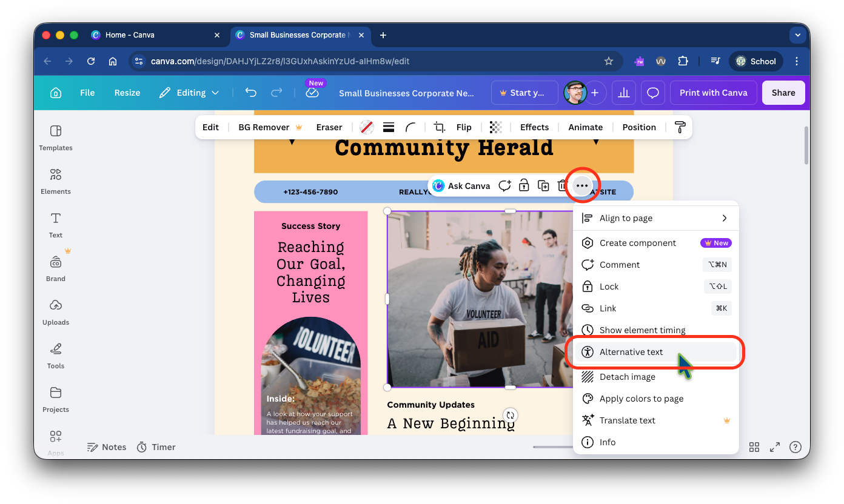
Task: Select the Text tool in sidebar
Action: click(x=56, y=225)
